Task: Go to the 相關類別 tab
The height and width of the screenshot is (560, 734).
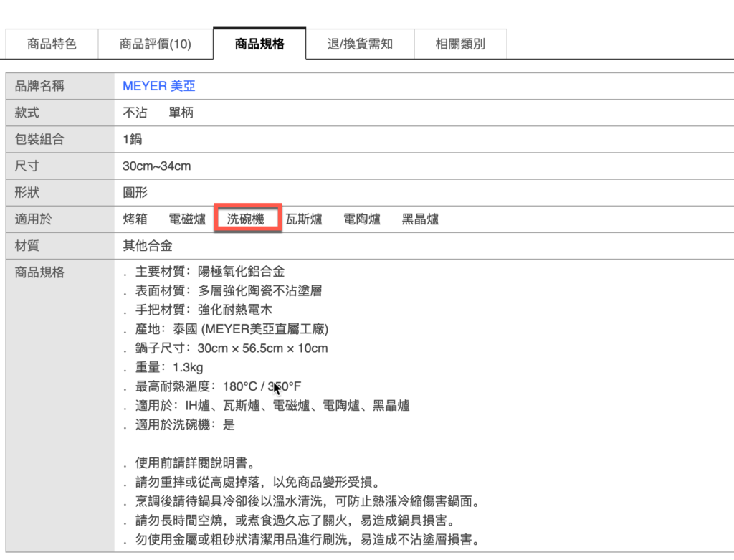Action: 460,44
